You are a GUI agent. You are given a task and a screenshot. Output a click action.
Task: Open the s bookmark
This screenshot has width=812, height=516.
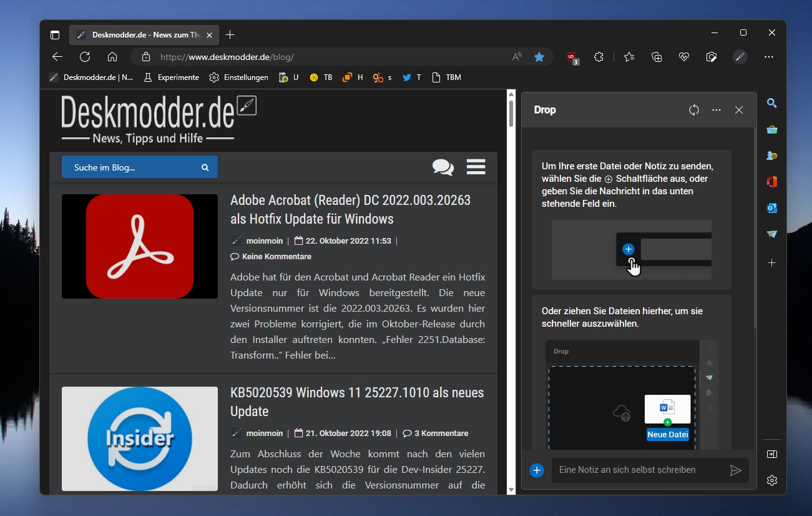[382, 77]
